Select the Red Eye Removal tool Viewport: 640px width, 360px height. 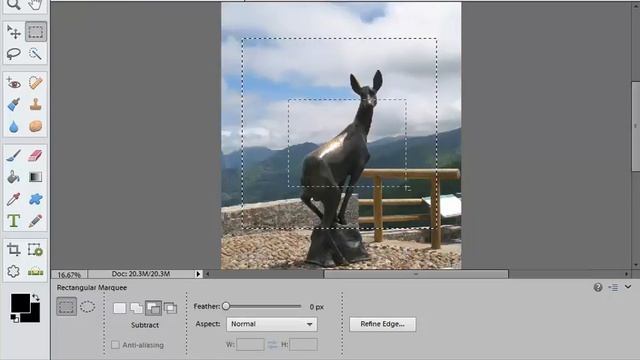pyautogui.click(x=13, y=83)
